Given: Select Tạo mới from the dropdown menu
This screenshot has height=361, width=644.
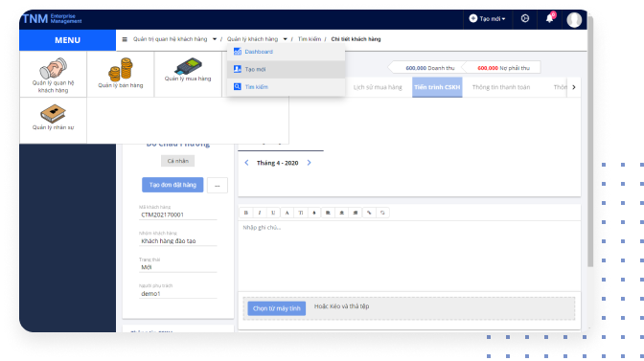Looking at the screenshot, I should coord(286,69).
